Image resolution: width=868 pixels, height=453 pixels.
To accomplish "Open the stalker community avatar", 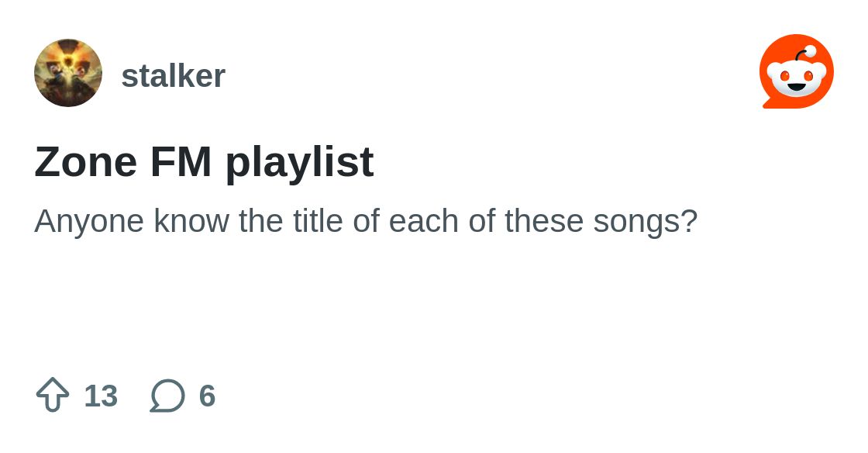I will click(68, 73).
